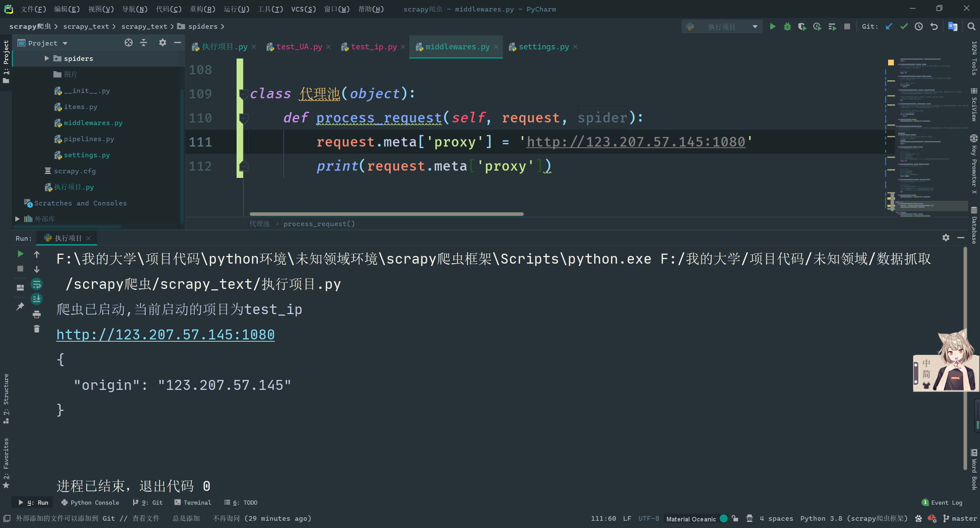Click the green Run button in toolbar
This screenshot has width=980, height=528.
(x=773, y=26)
